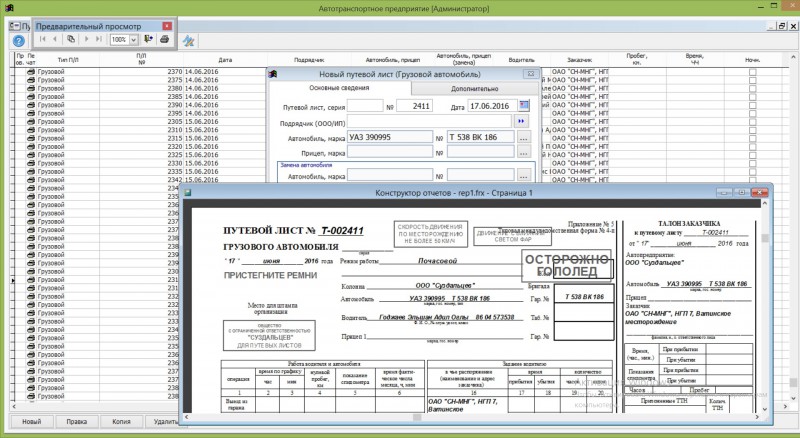Click report designer window icon in title bar
The height and width of the screenshot is (438, 800).
coord(188,192)
